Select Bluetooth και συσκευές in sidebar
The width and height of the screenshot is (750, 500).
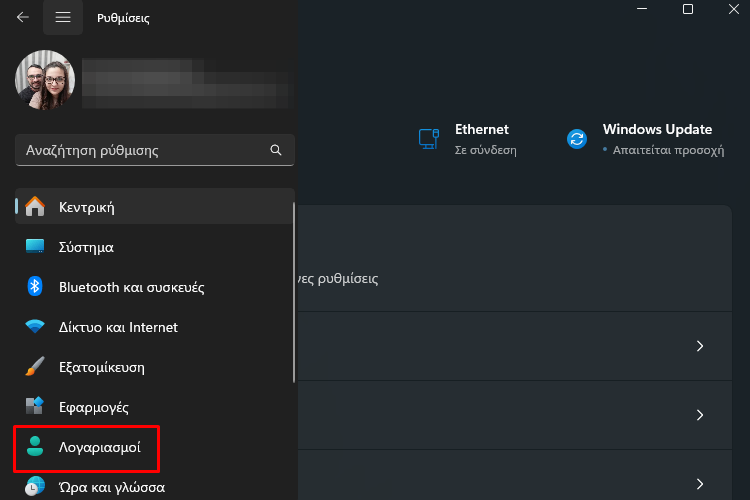point(131,287)
